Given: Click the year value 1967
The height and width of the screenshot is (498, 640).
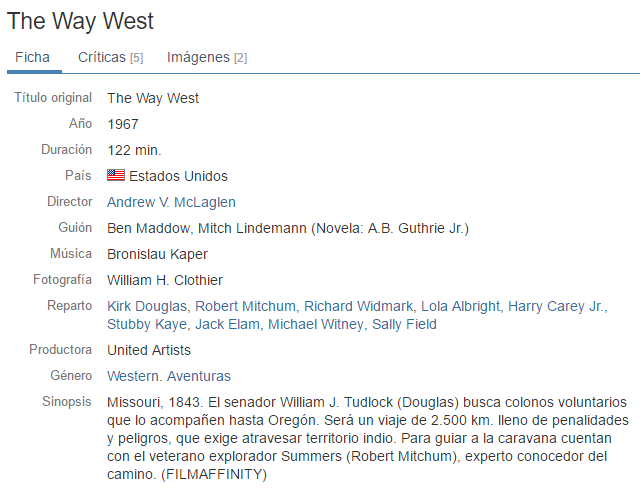Looking at the screenshot, I should [123, 124].
